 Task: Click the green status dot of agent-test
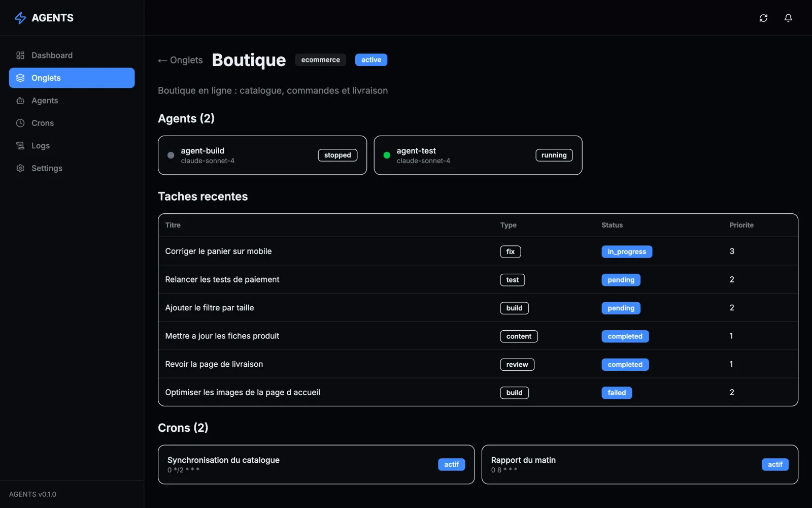pyautogui.click(x=387, y=155)
